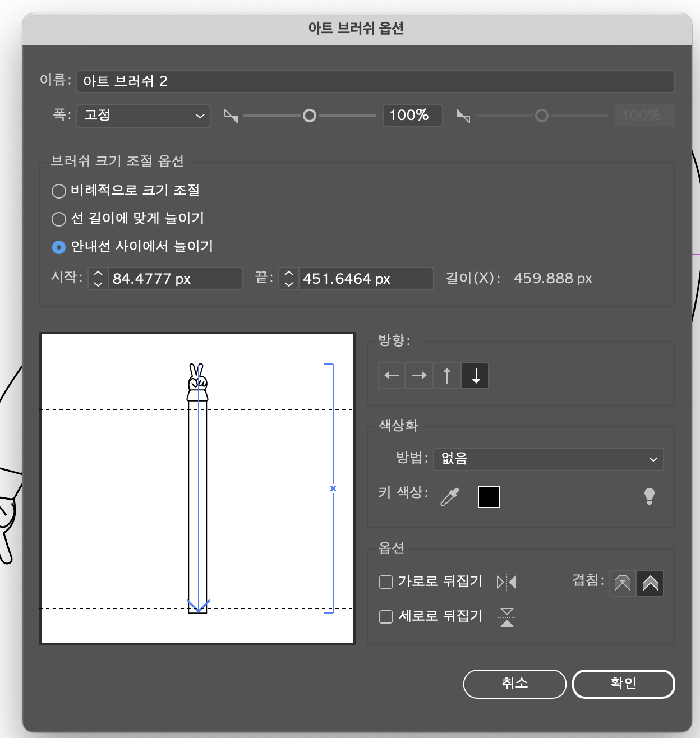The height and width of the screenshot is (738, 700).
Task: Select the downward stroke direction
Action: [475, 376]
